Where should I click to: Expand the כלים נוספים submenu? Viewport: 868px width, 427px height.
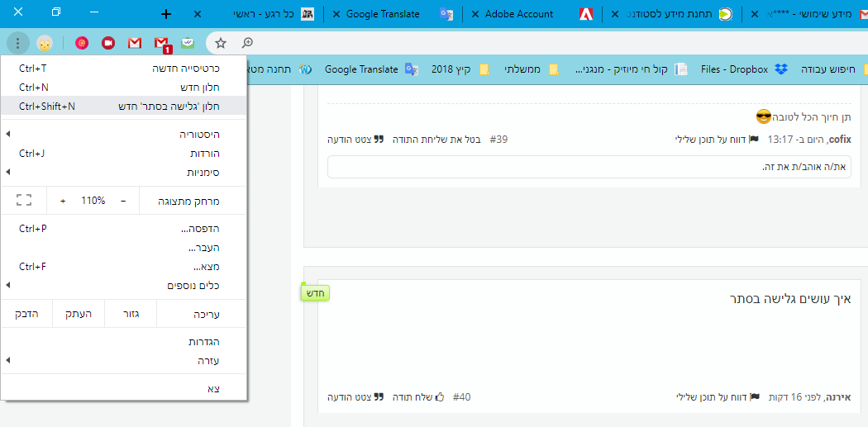coord(124,286)
